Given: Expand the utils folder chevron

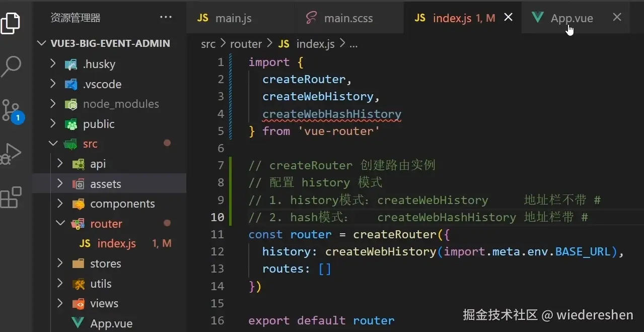Looking at the screenshot, I should click(x=60, y=284).
